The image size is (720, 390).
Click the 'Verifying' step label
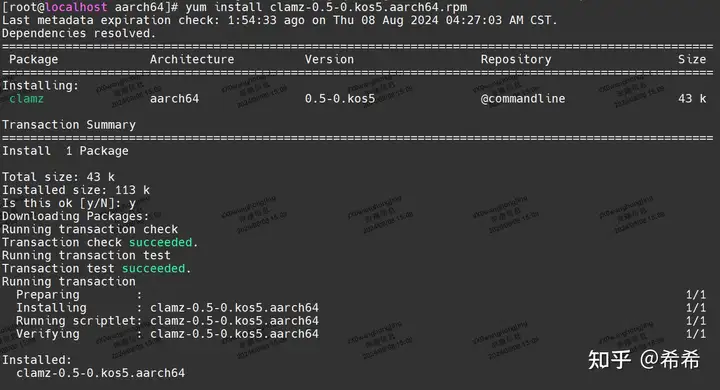48,334
